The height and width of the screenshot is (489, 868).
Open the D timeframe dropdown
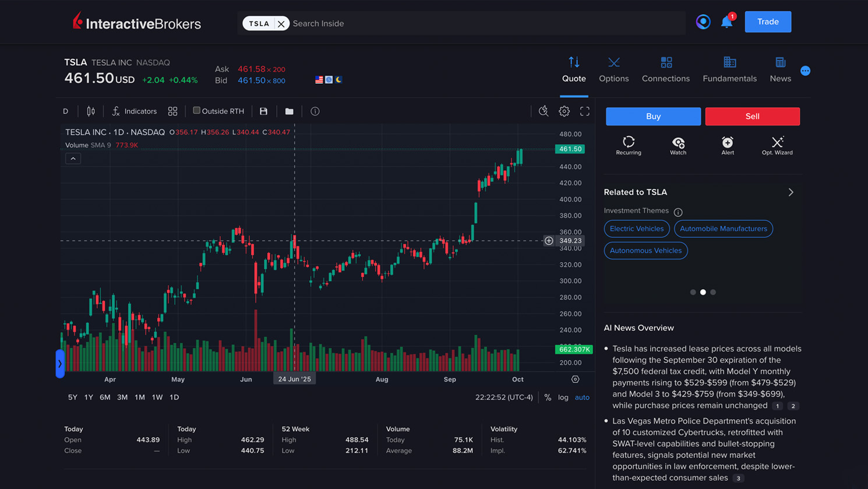tap(66, 111)
